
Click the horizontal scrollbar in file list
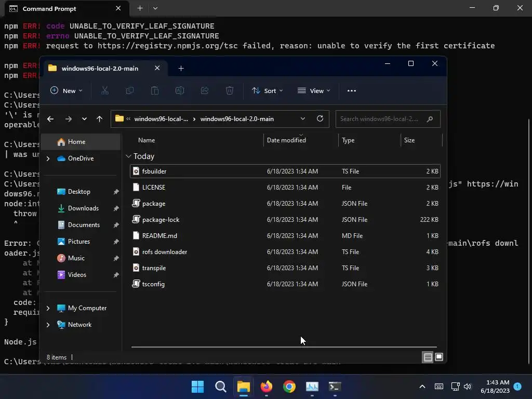(x=284, y=347)
